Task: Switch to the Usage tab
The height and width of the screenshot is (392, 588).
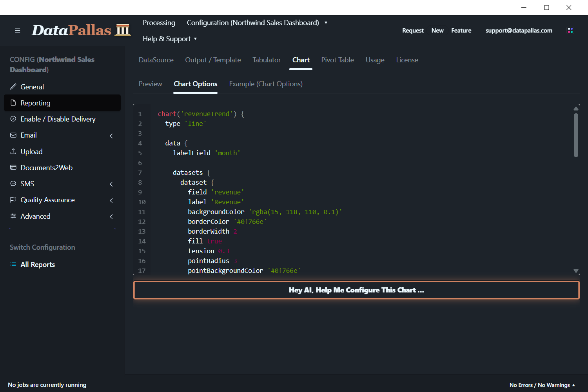Action: pyautogui.click(x=375, y=60)
